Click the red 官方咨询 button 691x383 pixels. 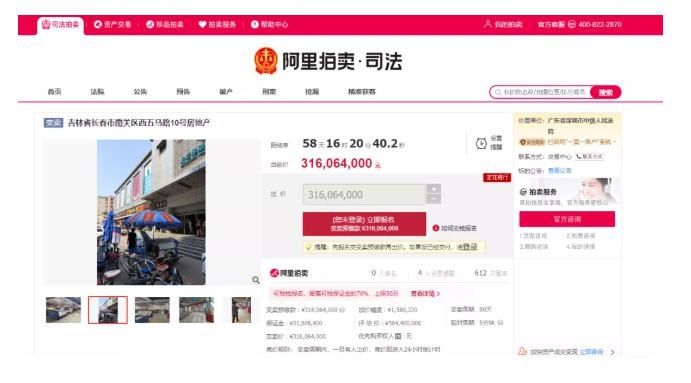[567, 219]
